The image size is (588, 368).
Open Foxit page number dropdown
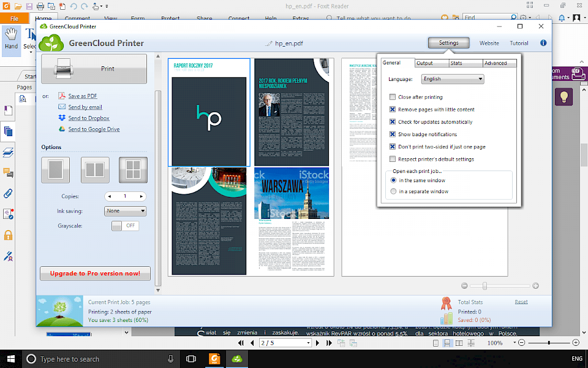tap(308, 343)
